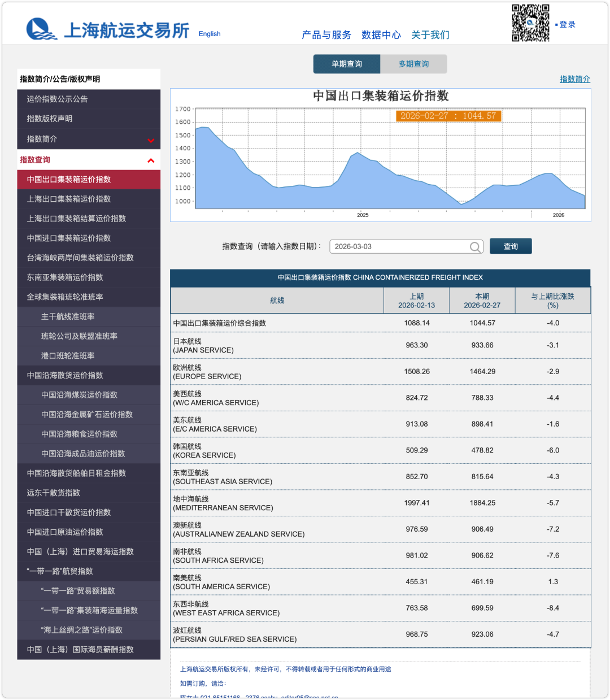Collapse the 指数查询 sidebar section

coord(151,160)
